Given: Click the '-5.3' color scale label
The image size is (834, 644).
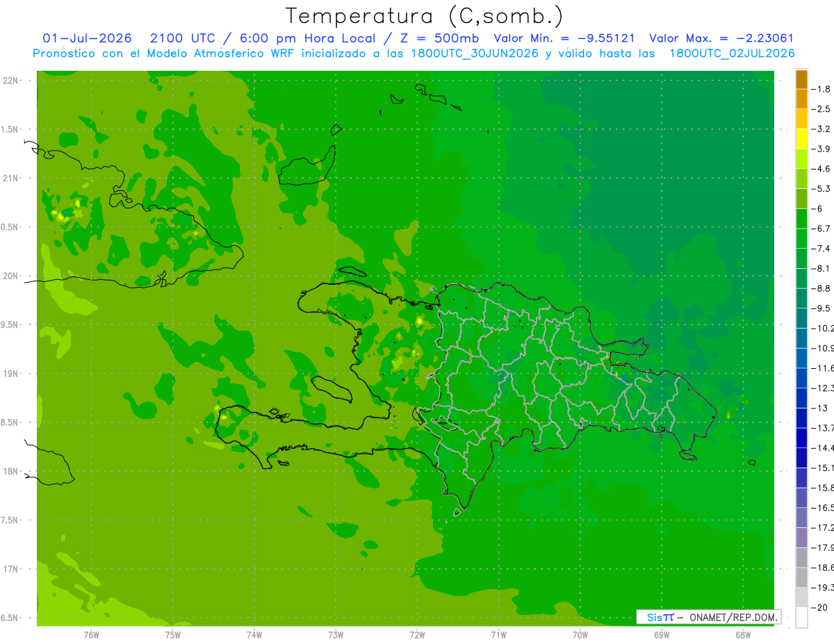Looking at the screenshot, I should [x=821, y=188].
